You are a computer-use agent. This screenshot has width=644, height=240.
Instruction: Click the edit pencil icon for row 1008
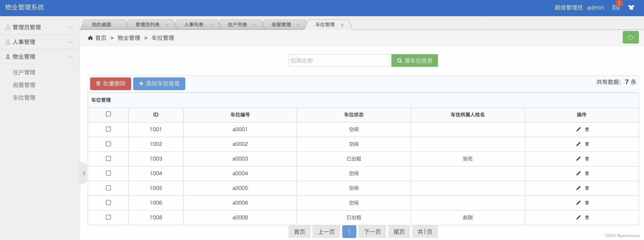tap(578, 217)
